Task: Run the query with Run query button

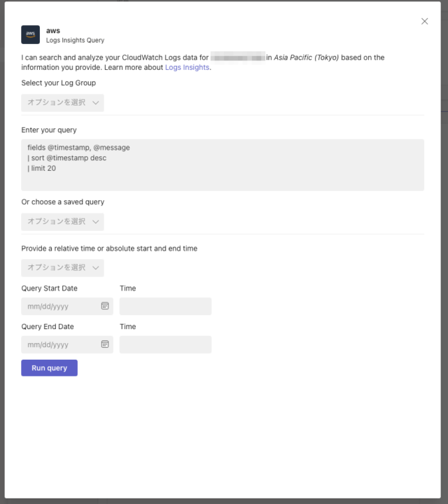Action: pos(50,367)
